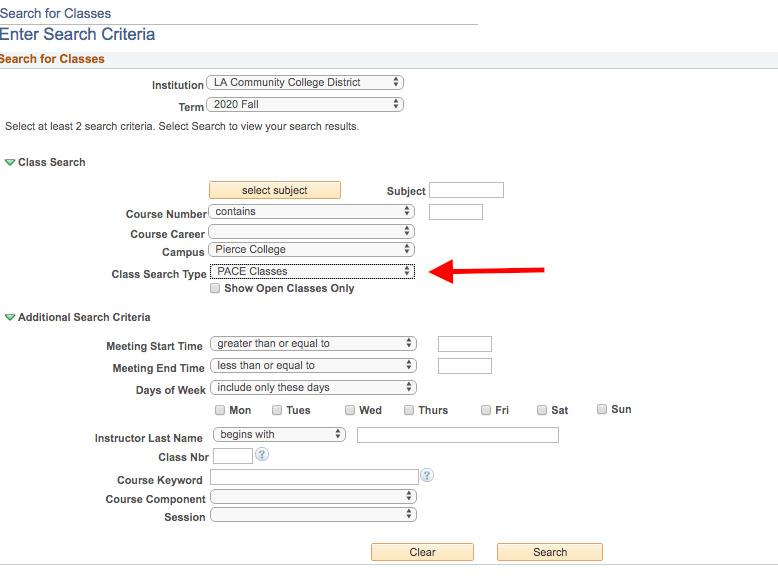Viewport: 778px width, 578px height.
Task: Focus the Meeting Start Time value field
Action: pyautogui.click(x=465, y=344)
